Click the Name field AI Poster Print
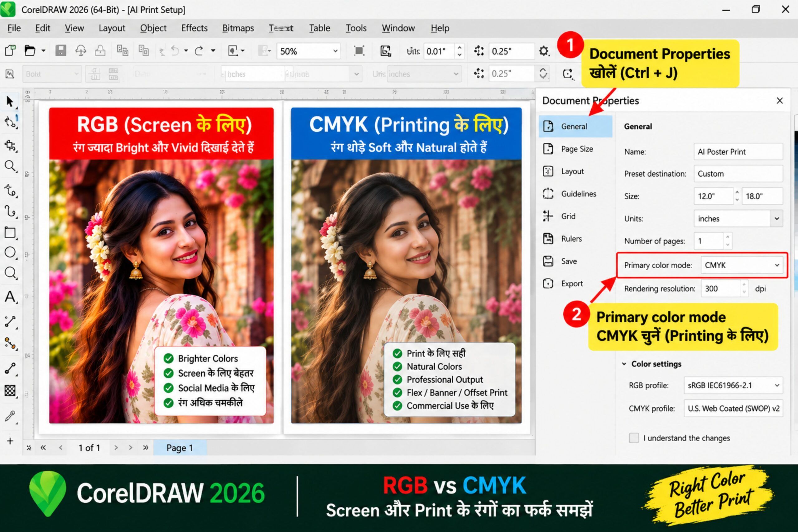Viewport: 798px width, 532px height. 738,152
